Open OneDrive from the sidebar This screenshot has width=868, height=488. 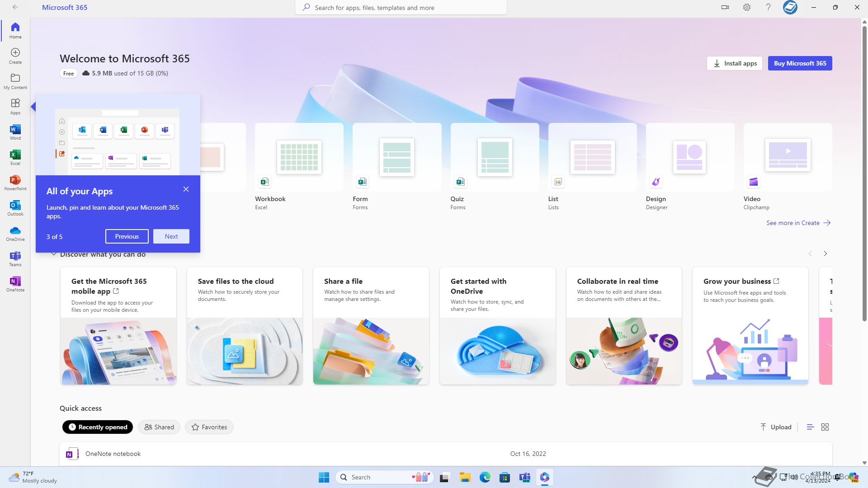(x=15, y=233)
